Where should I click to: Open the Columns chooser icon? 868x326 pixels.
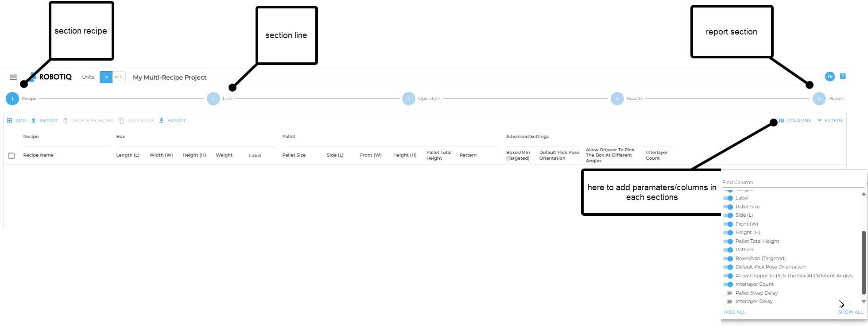(x=782, y=121)
